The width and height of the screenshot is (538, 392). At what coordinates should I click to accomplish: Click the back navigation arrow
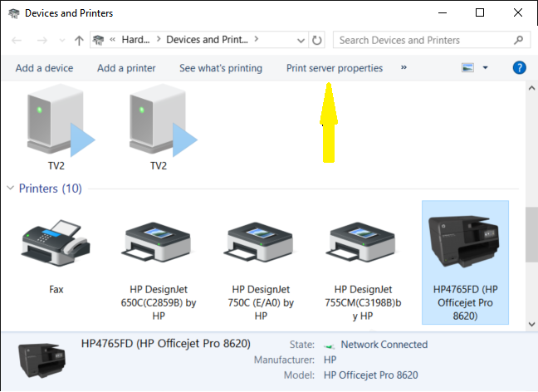(x=17, y=41)
